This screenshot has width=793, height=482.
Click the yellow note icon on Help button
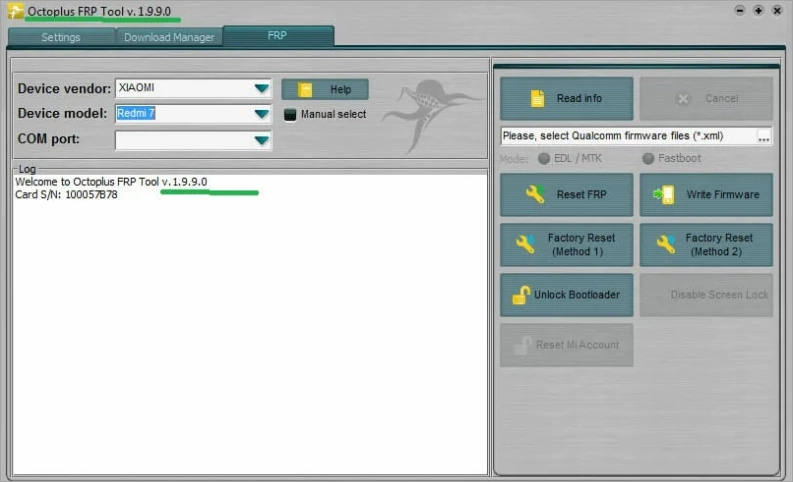click(305, 90)
